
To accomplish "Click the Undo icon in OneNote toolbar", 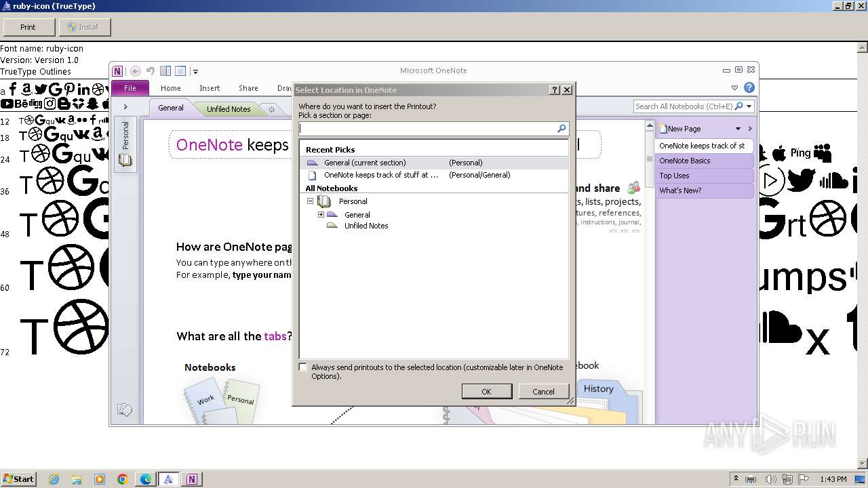I will [150, 70].
